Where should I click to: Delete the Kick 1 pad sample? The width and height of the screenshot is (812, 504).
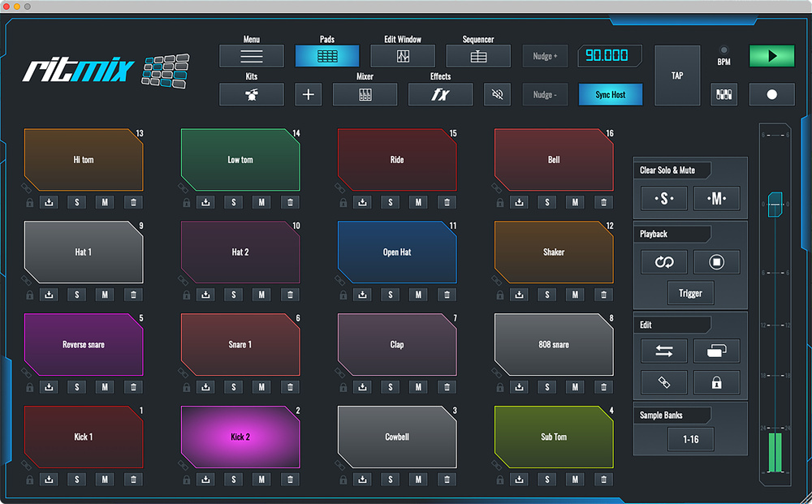(133, 480)
